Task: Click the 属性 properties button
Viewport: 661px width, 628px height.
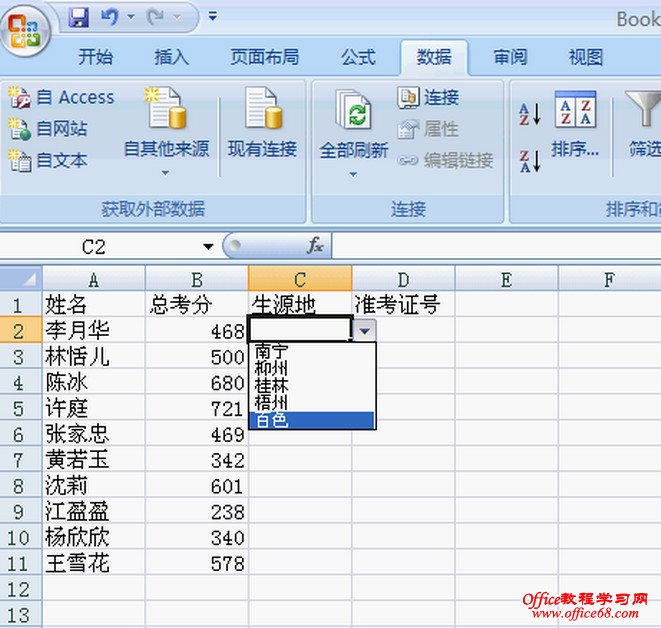Action: tap(428, 129)
